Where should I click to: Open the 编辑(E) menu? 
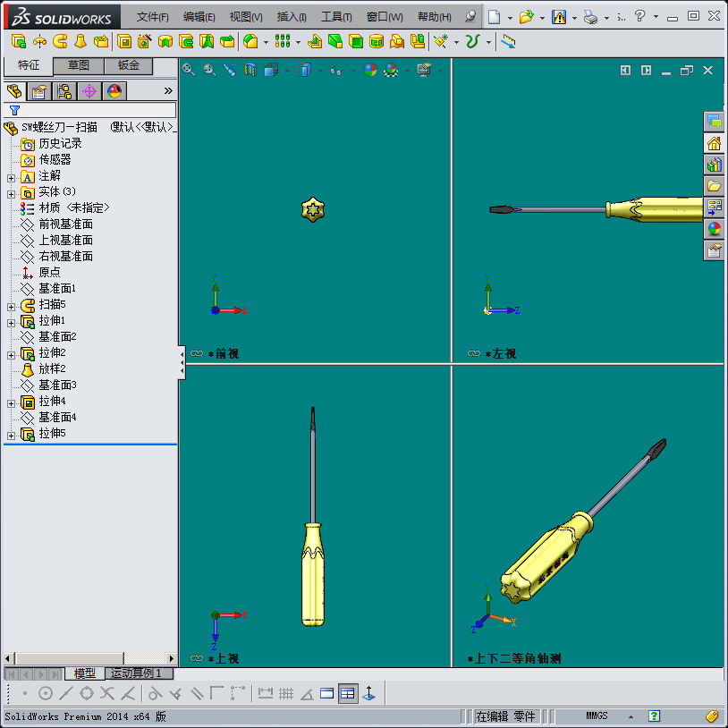199,17
